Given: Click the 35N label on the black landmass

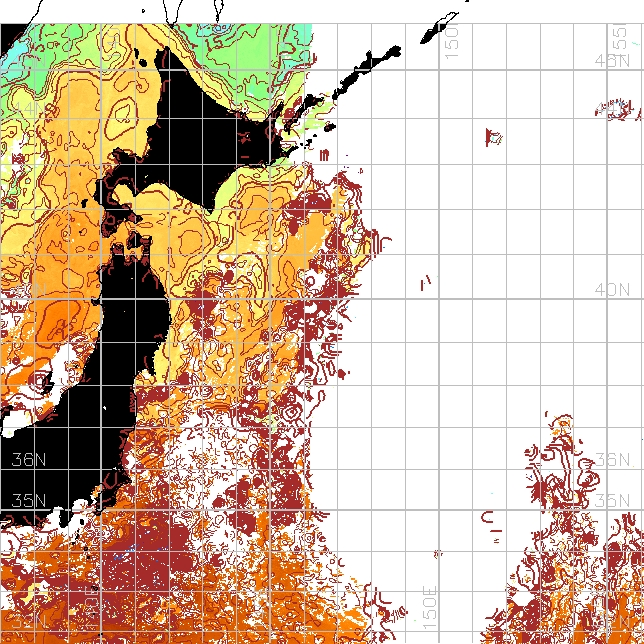Looking at the screenshot, I should [29, 501].
